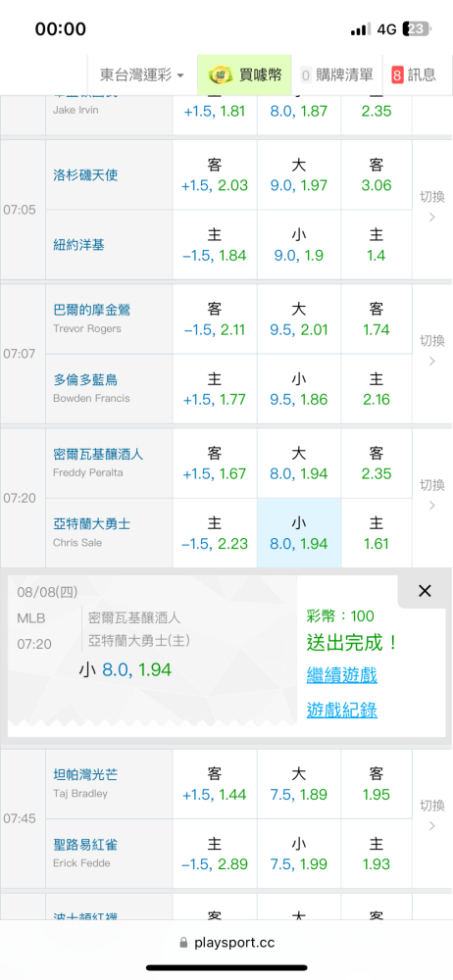Tap 切換 for the 07:20 game
Viewport: 453px width, 980px height.
tap(431, 494)
